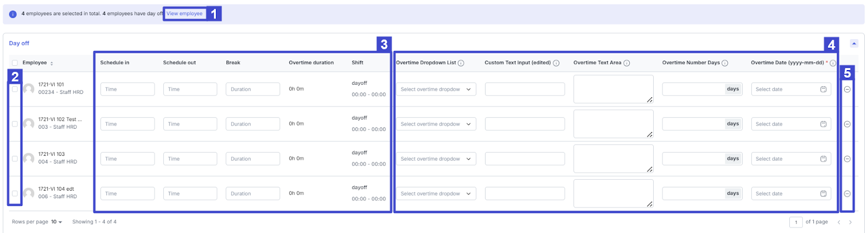Viewport: 868px width, 233px height.
Task: Click remove icon for employee 1721-VI 101
Action: pyautogui.click(x=847, y=89)
